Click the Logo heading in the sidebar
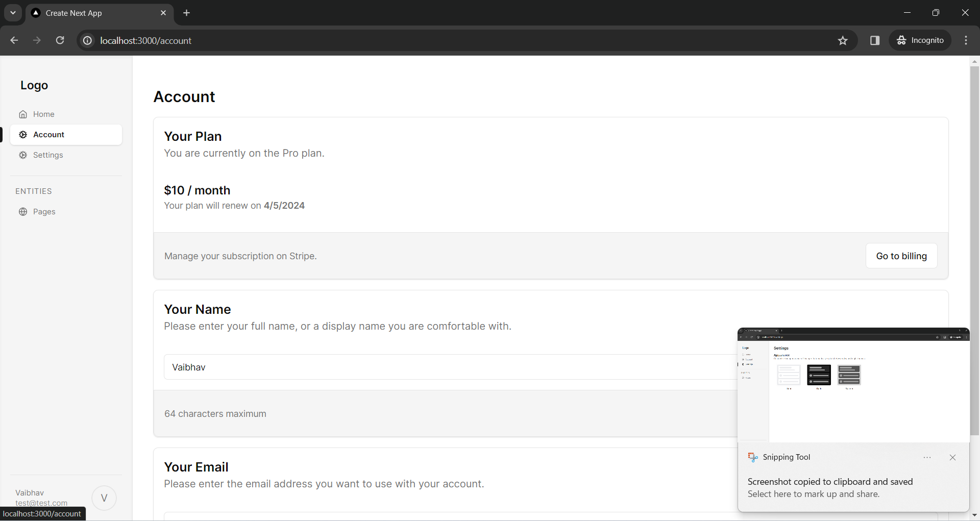Viewport: 980px width, 521px height. 34,85
